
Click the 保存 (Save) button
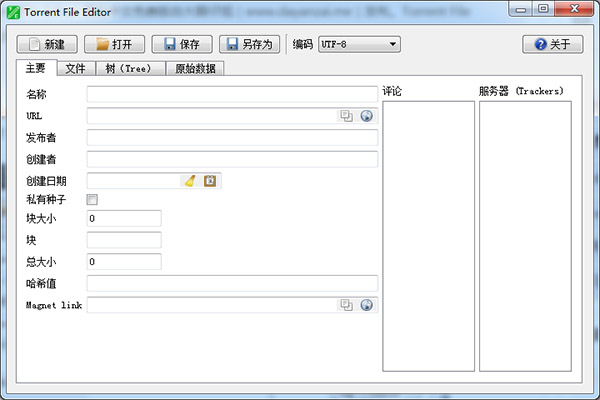[181, 44]
